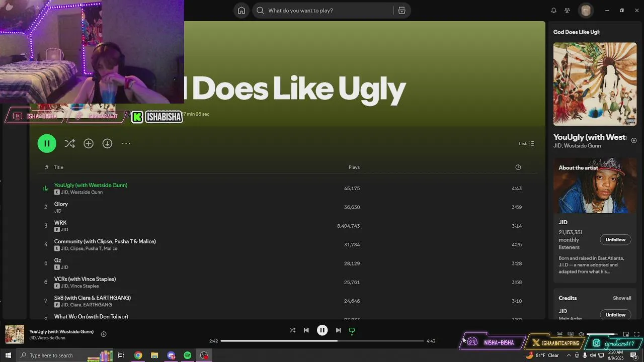Open Friend Activity icon
Screen dimensions: 644x362
click(567, 11)
